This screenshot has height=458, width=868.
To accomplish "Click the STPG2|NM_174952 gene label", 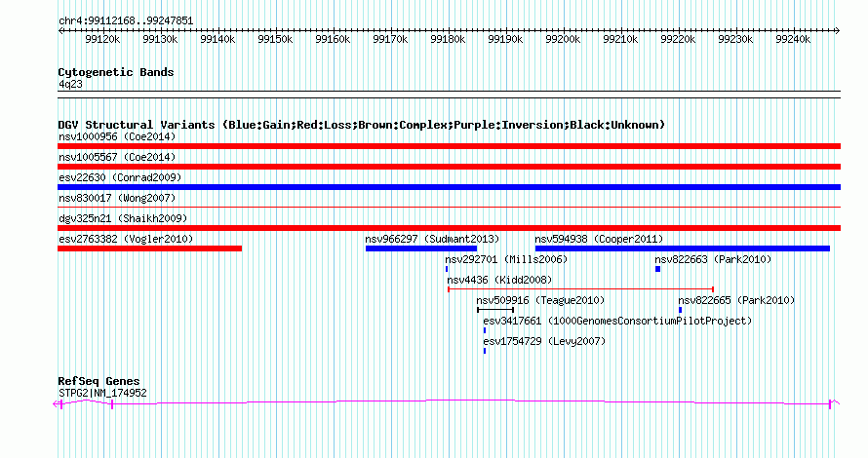I will (x=102, y=393).
